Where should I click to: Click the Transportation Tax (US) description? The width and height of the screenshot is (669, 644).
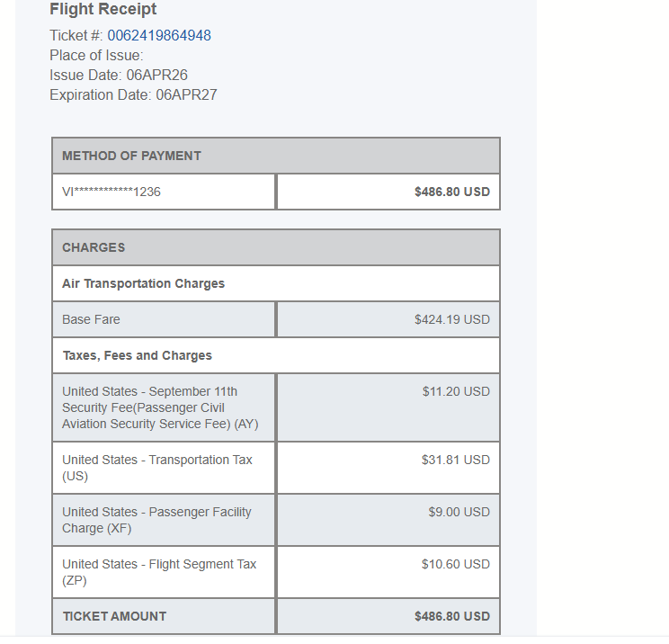[x=156, y=468]
